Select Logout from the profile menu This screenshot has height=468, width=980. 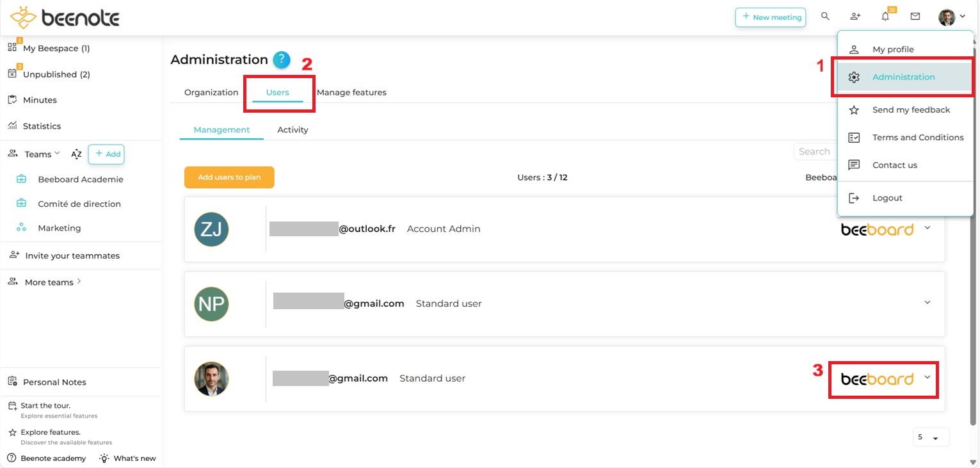(x=887, y=198)
